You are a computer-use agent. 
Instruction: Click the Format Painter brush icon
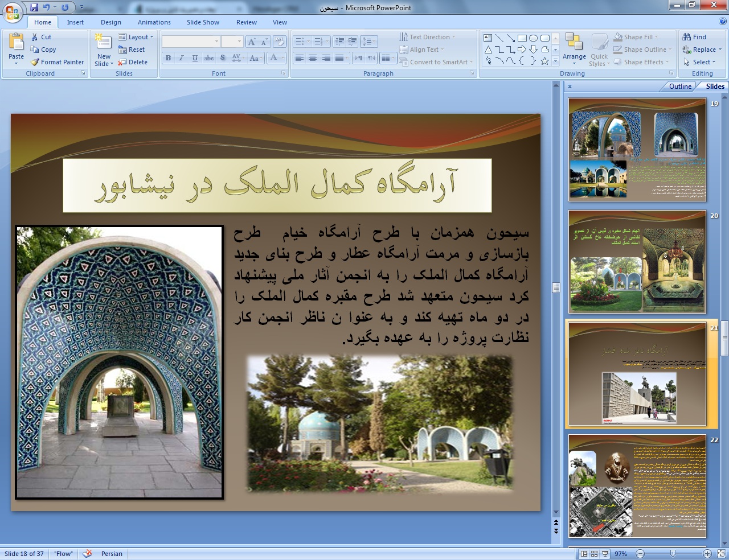pos(35,62)
